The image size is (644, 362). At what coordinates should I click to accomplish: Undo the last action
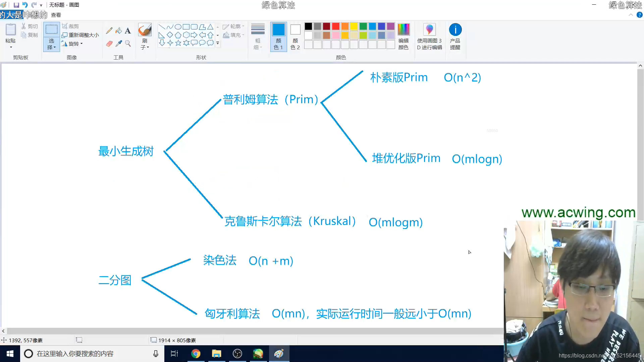25,5
